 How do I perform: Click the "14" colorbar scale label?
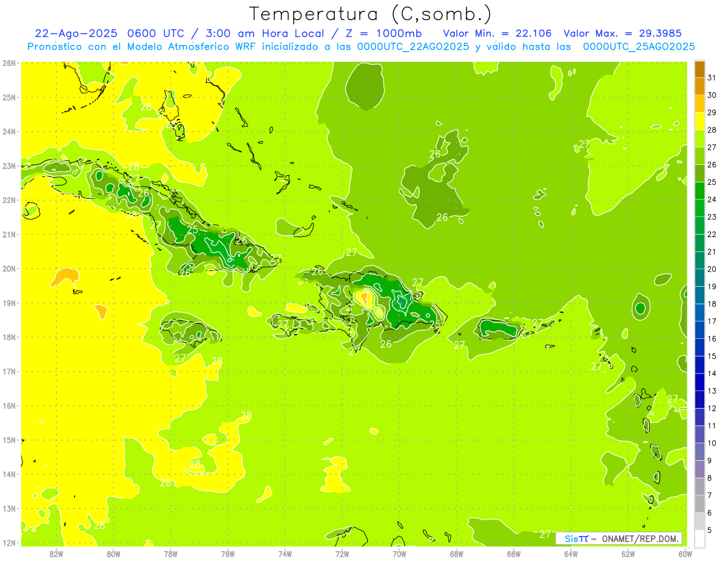coord(712,373)
